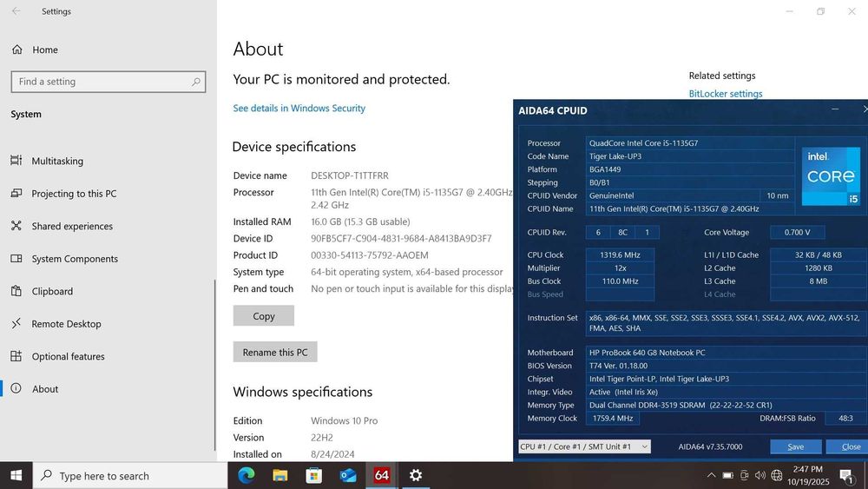Click Rename this PC button
Screen dimensions: 868x489
[275, 353]
